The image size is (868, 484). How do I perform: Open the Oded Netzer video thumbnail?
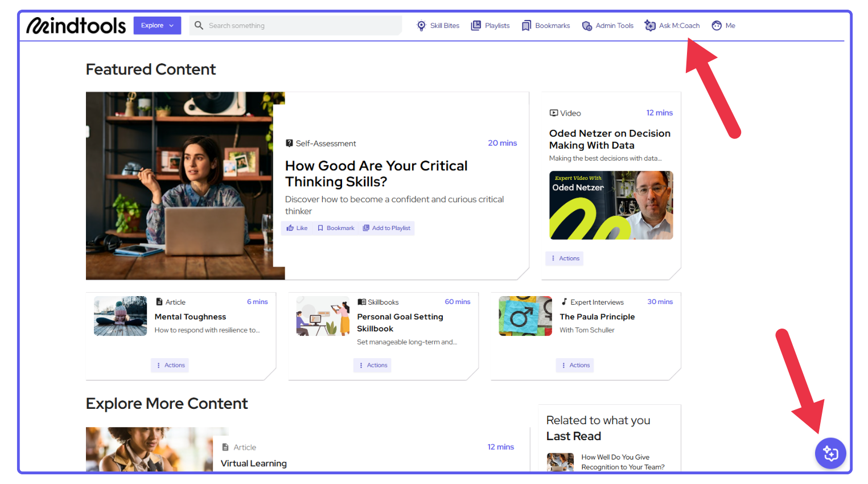[611, 206]
